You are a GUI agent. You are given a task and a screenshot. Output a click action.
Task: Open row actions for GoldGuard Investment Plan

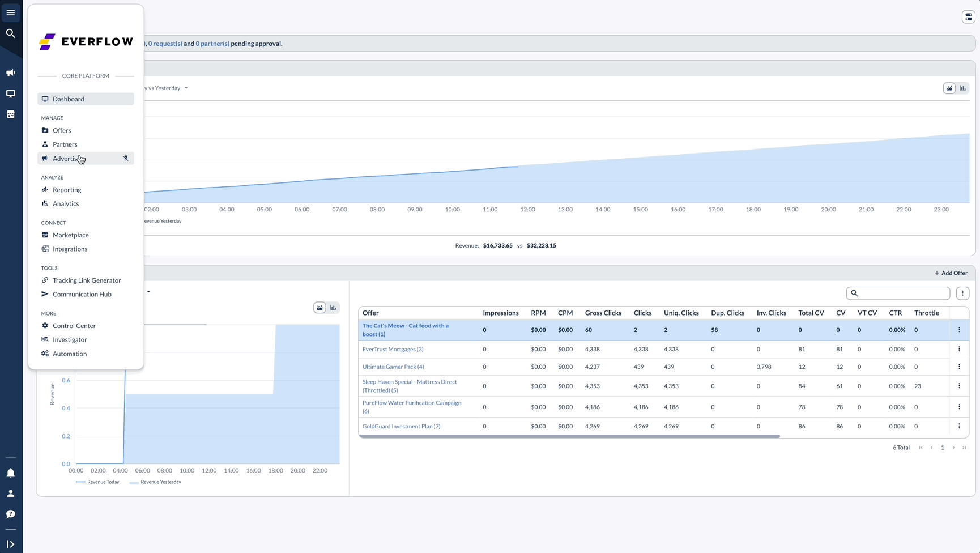point(959,426)
